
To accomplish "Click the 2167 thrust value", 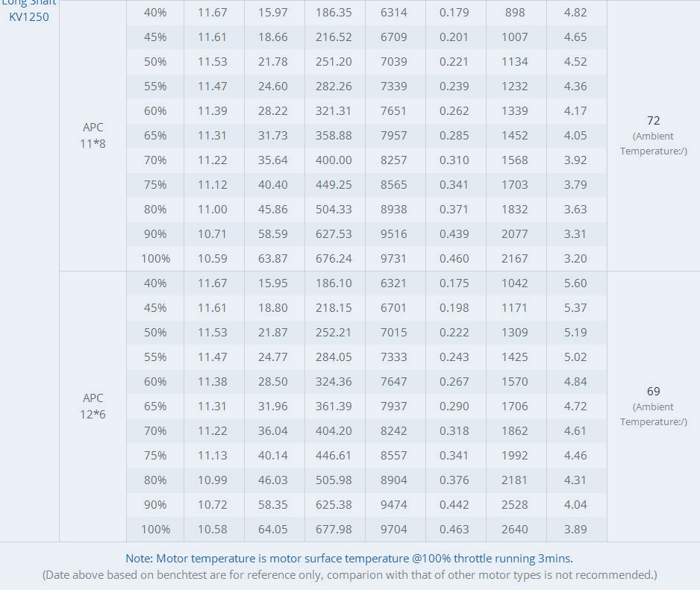I will pyautogui.click(x=515, y=259).
